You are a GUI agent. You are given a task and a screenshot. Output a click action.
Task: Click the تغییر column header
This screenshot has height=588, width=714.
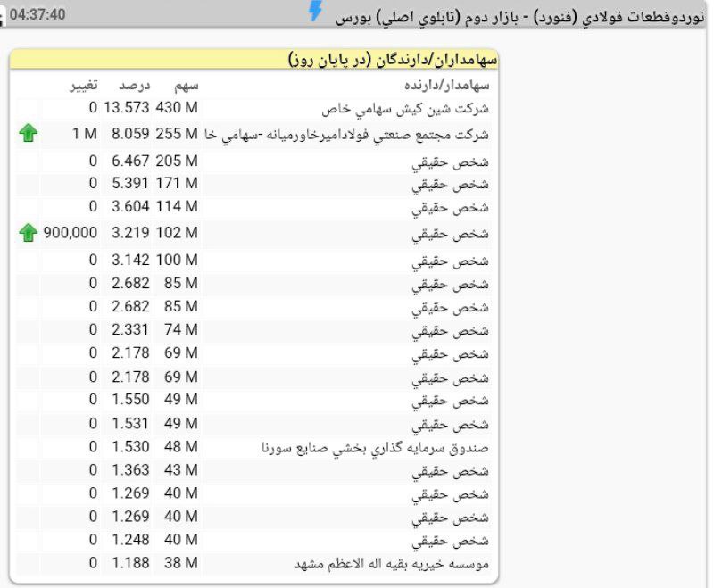point(85,86)
